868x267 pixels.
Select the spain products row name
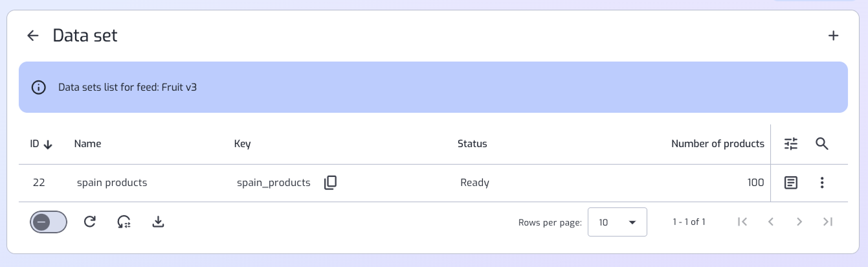[x=112, y=183]
